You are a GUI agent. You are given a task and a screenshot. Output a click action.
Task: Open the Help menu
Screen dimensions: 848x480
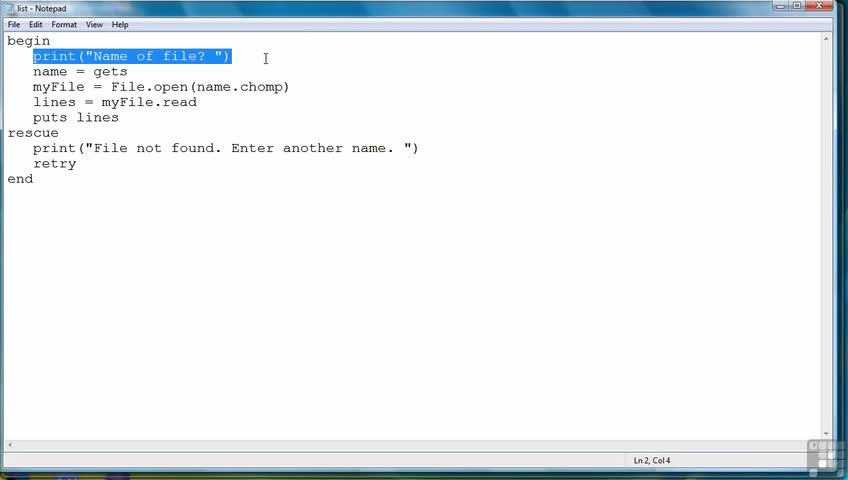[x=120, y=25]
